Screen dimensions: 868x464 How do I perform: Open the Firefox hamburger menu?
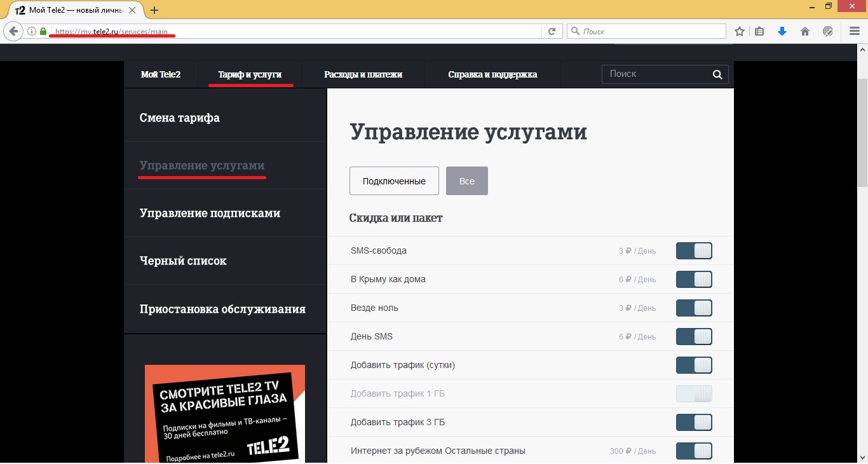click(x=853, y=31)
